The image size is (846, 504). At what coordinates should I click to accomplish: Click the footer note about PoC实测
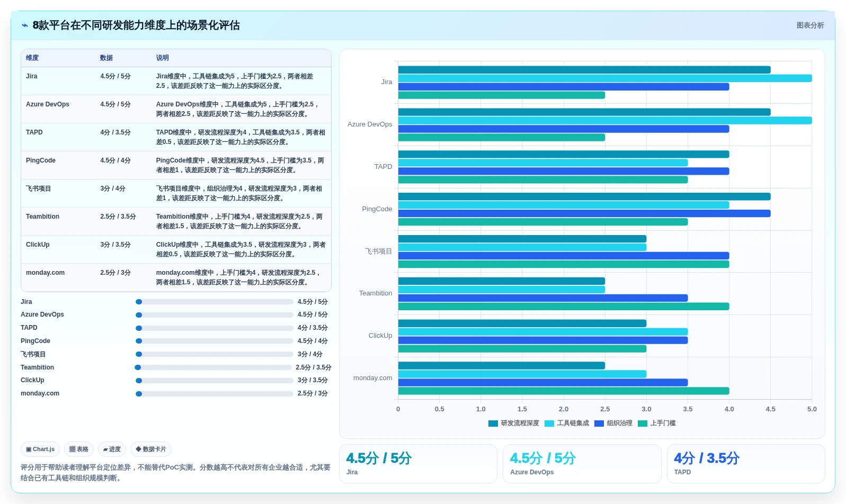tap(175, 473)
